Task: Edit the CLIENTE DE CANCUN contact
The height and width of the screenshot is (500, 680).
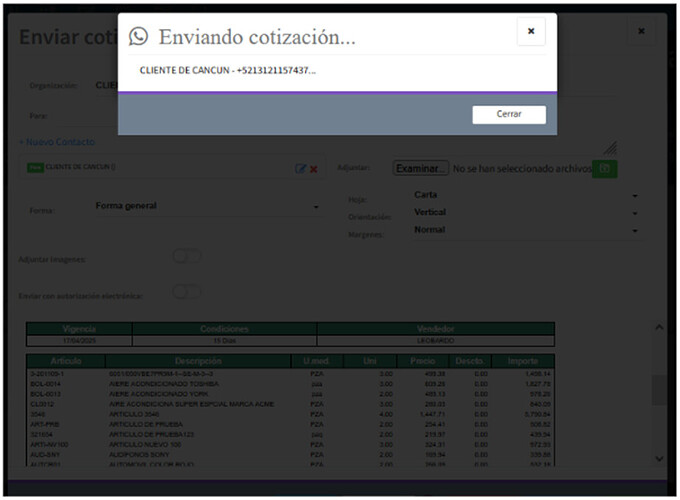Action: click(x=300, y=168)
